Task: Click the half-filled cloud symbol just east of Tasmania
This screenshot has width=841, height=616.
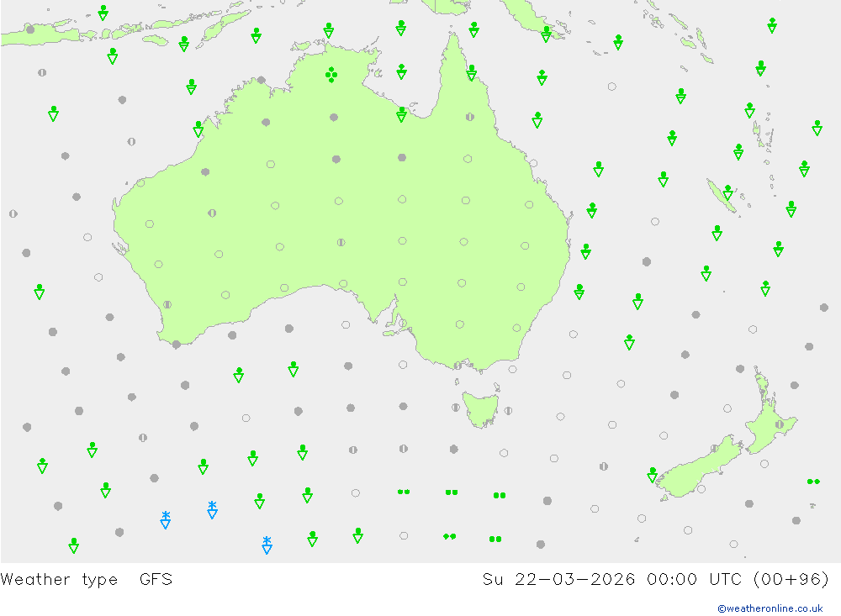Action: coord(508,411)
